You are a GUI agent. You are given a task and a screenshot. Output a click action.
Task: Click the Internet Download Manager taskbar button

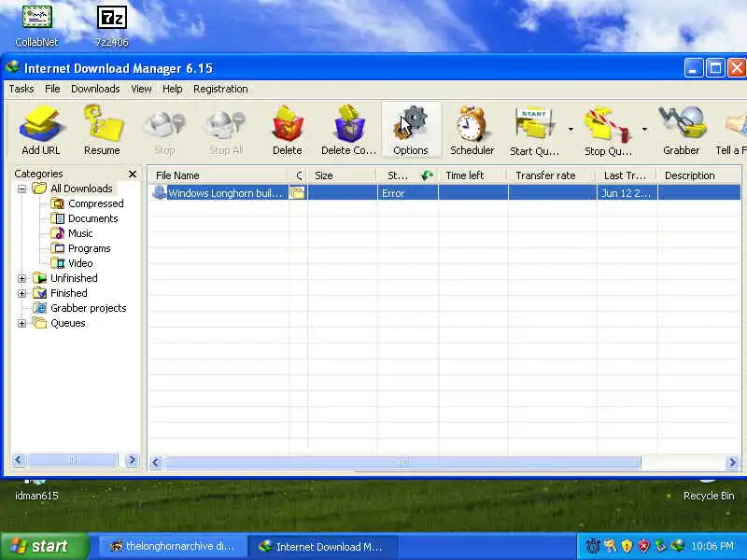(x=322, y=546)
